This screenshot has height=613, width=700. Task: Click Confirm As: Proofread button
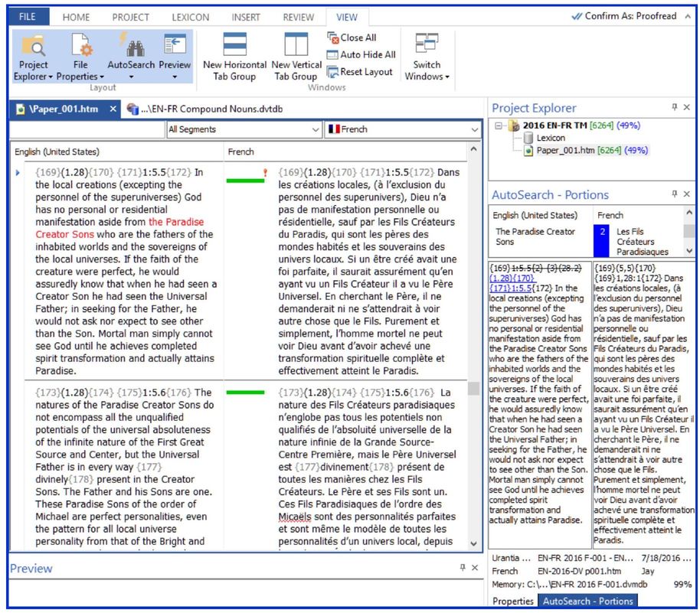(624, 16)
